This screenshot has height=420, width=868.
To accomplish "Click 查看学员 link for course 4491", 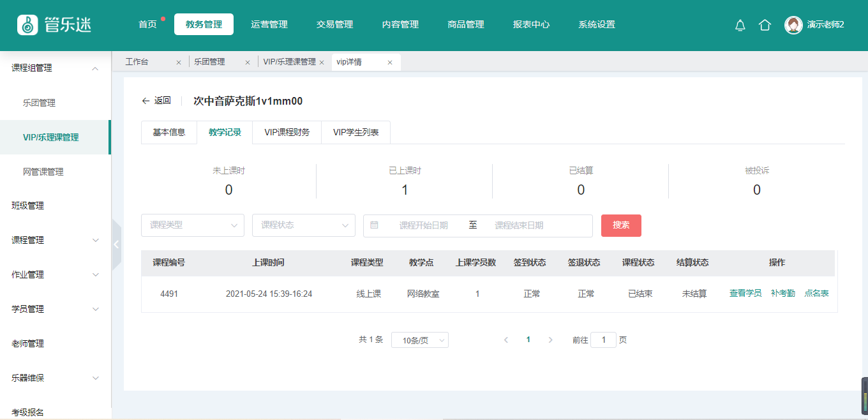I will pos(745,294).
